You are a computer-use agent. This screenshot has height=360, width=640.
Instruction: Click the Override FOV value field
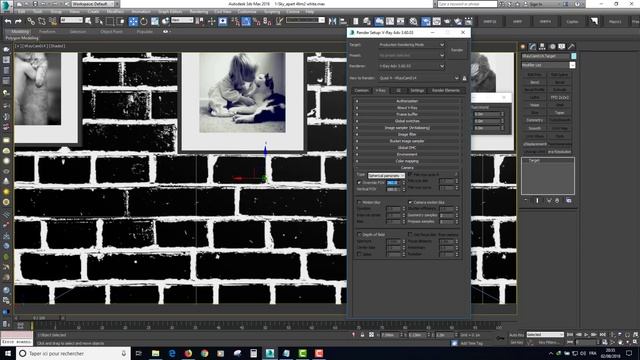[x=392, y=182]
